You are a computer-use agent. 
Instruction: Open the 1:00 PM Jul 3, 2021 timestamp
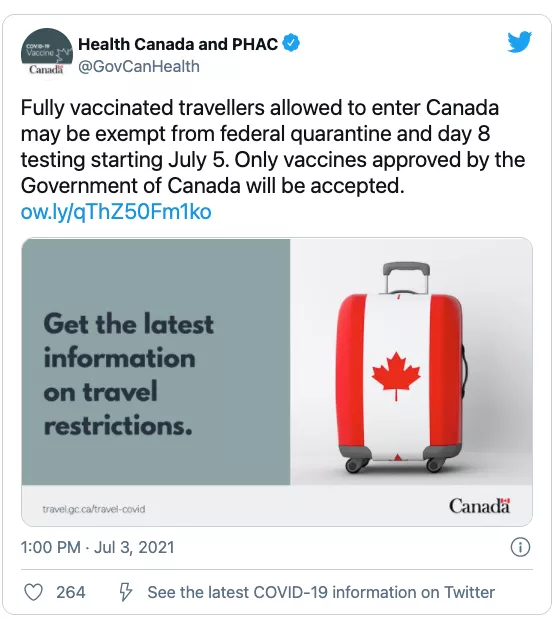point(97,547)
